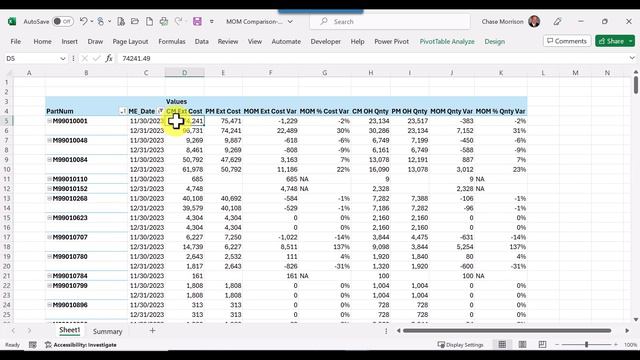Click the Excel app icon
Viewport: 640px width, 360px height.
coord(12,21)
